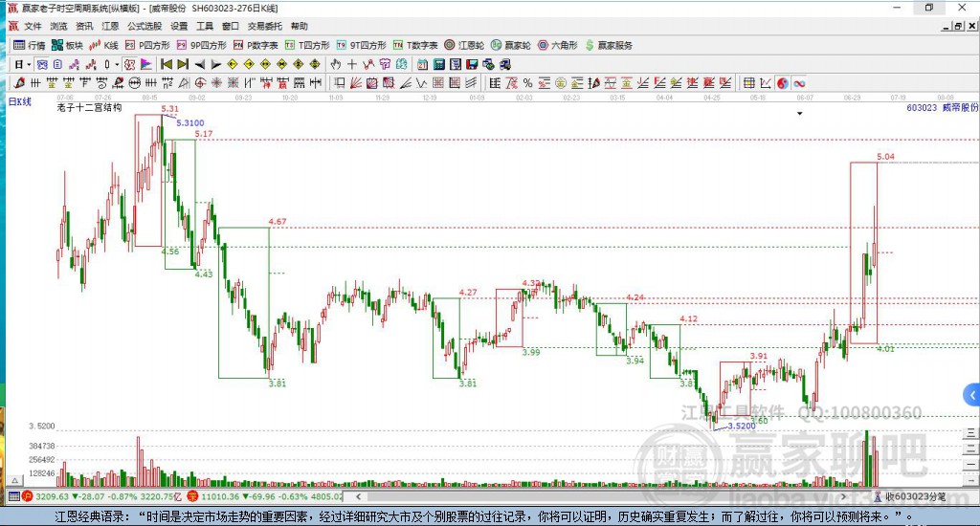Click the 板块 toolbar button

tap(67, 45)
